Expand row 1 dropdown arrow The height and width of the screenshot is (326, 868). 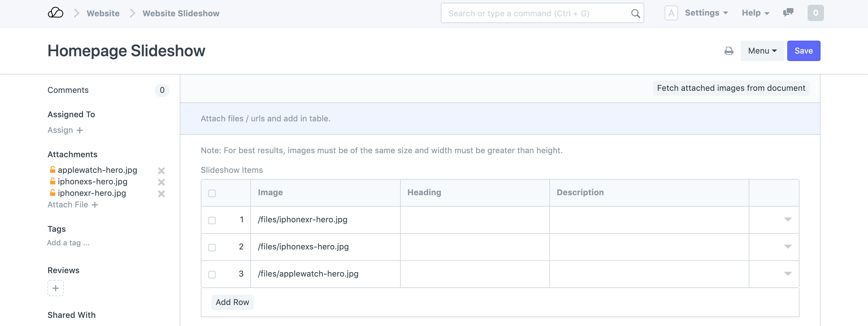pos(788,220)
